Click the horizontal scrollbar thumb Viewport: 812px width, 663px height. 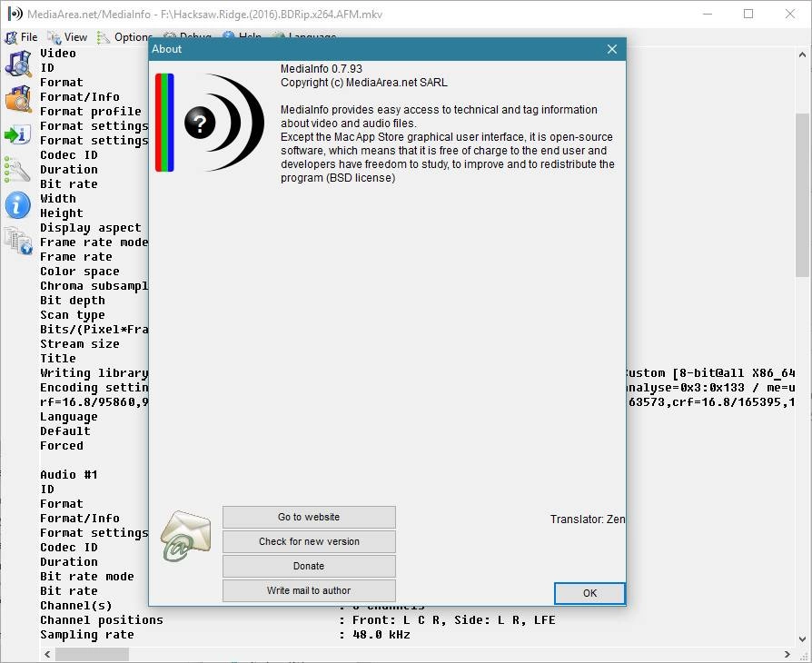[x=92, y=654]
